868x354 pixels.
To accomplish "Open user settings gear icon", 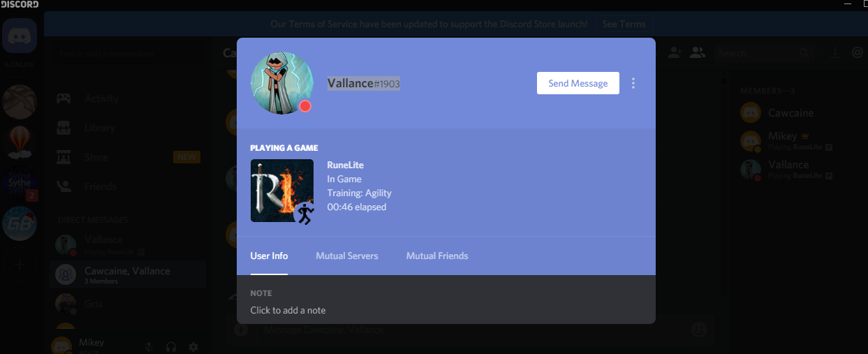I will (x=193, y=346).
